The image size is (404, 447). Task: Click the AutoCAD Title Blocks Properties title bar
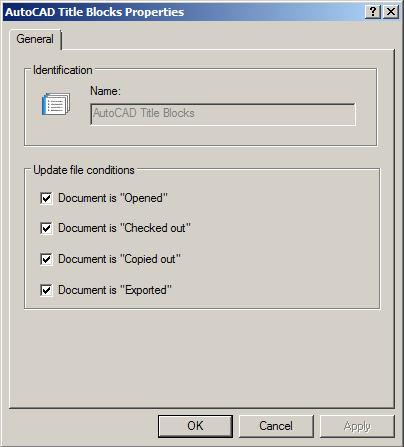click(x=183, y=12)
